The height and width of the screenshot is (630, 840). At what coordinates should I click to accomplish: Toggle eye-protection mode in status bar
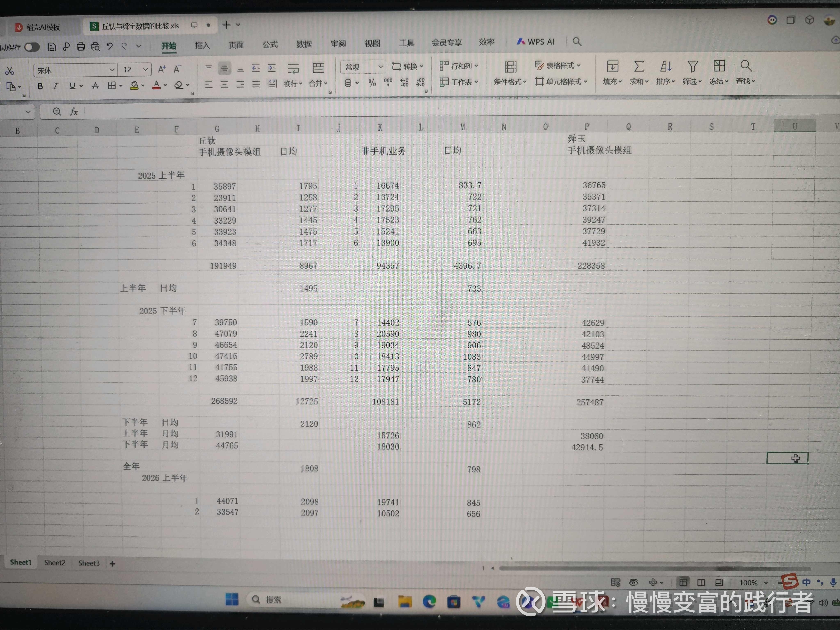pyautogui.click(x=633, y=583)
